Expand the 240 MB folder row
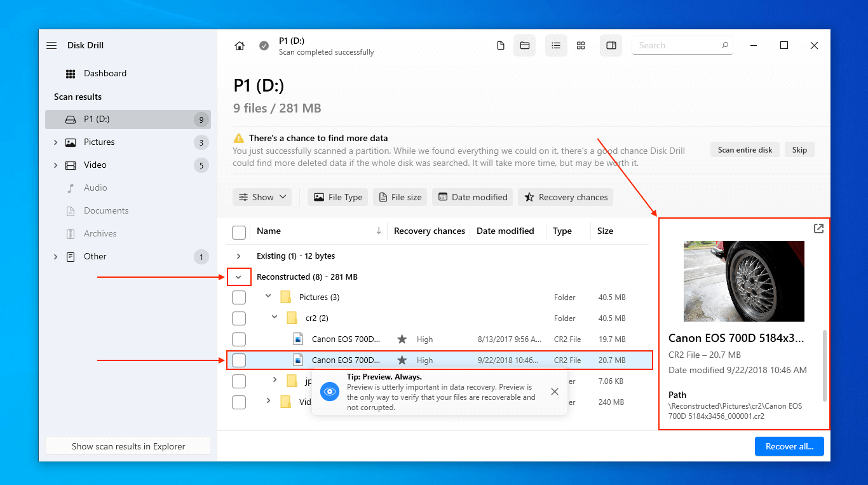This screenshot has height=485, width=868. point(268,400)
